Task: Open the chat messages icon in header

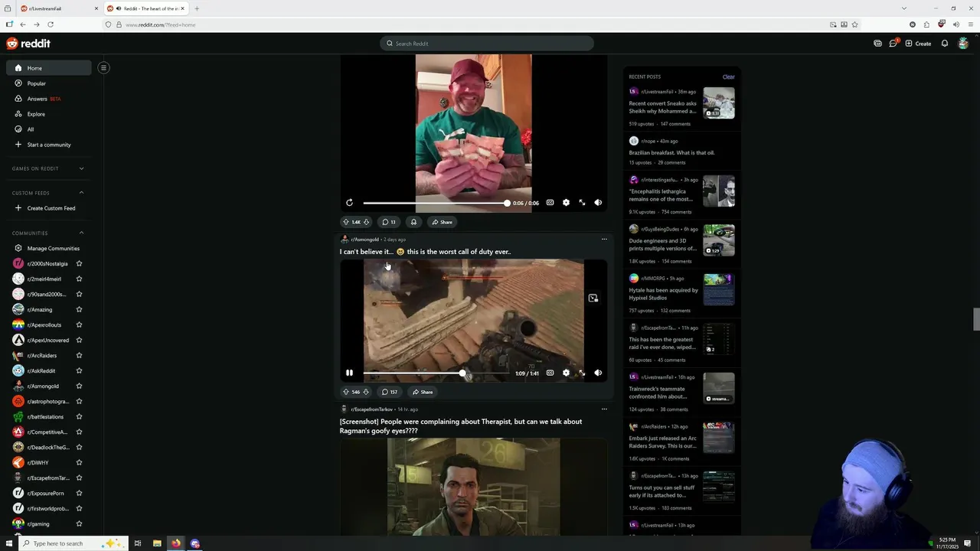Action: coord(893,44)
